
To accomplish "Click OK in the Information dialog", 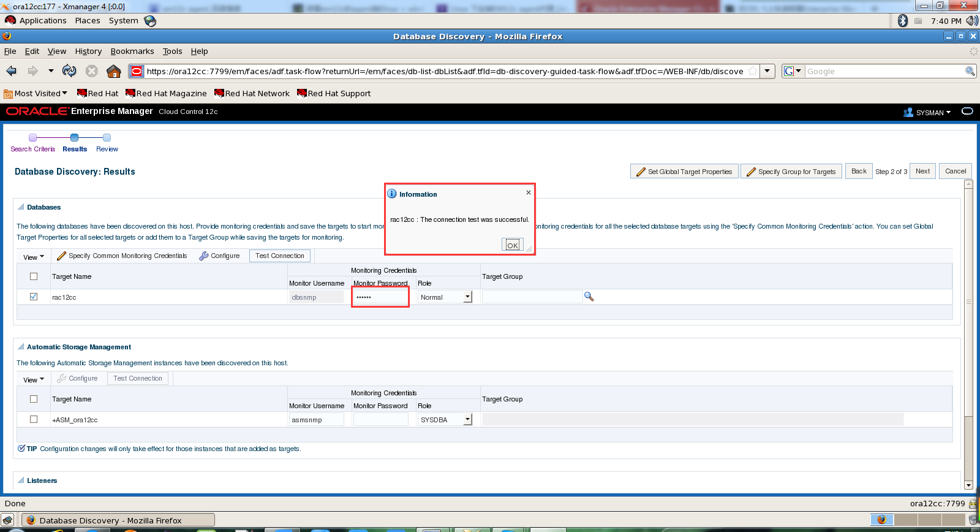I will click(x=513, y=245).
